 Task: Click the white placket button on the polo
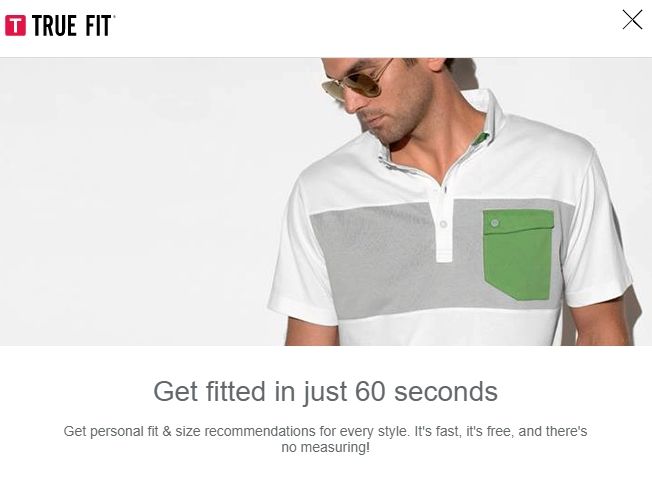click(x=443, y=224)
